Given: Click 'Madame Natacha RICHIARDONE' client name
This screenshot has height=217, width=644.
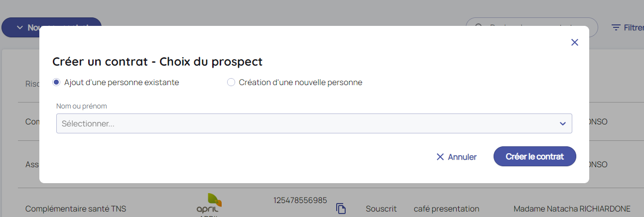Looking at the screenshot, I should (572, 209).
